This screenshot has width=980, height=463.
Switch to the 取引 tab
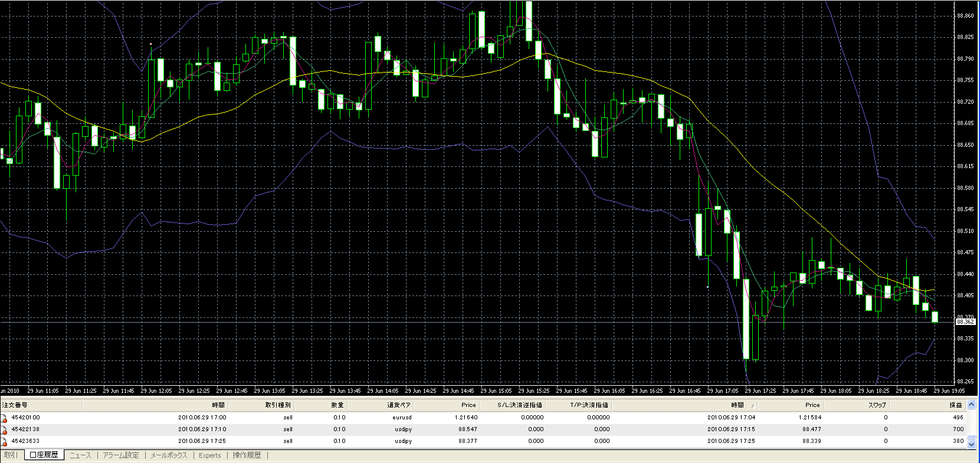pos(11,455)
